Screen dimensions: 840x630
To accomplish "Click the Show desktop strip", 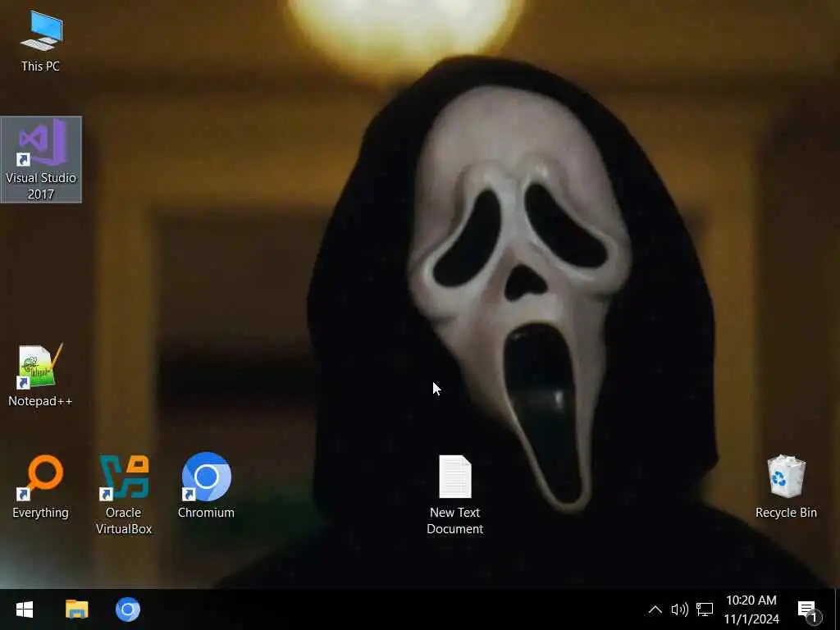I will [837, 609].
